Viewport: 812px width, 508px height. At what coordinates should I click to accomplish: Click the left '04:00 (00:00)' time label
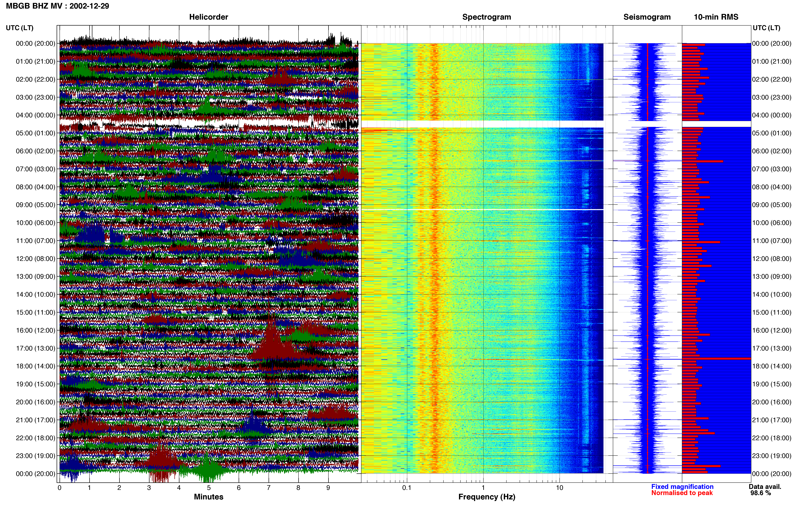[x=36, y=115]
